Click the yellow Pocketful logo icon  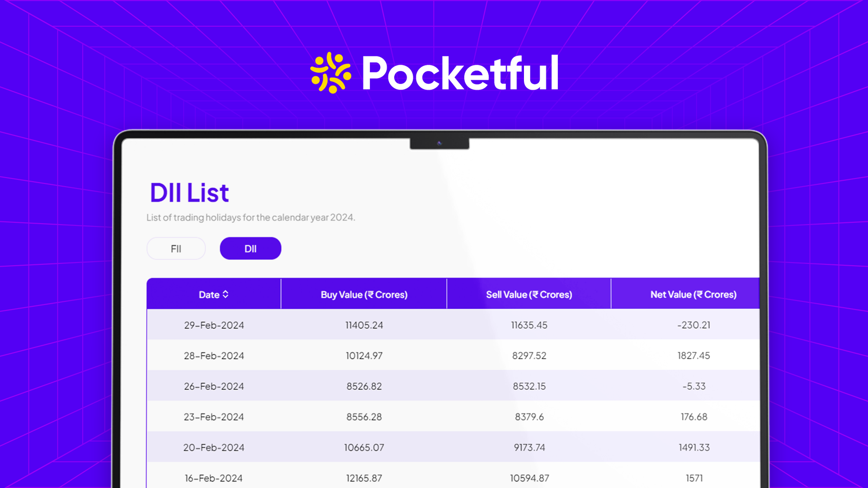[x=330, y=73]
